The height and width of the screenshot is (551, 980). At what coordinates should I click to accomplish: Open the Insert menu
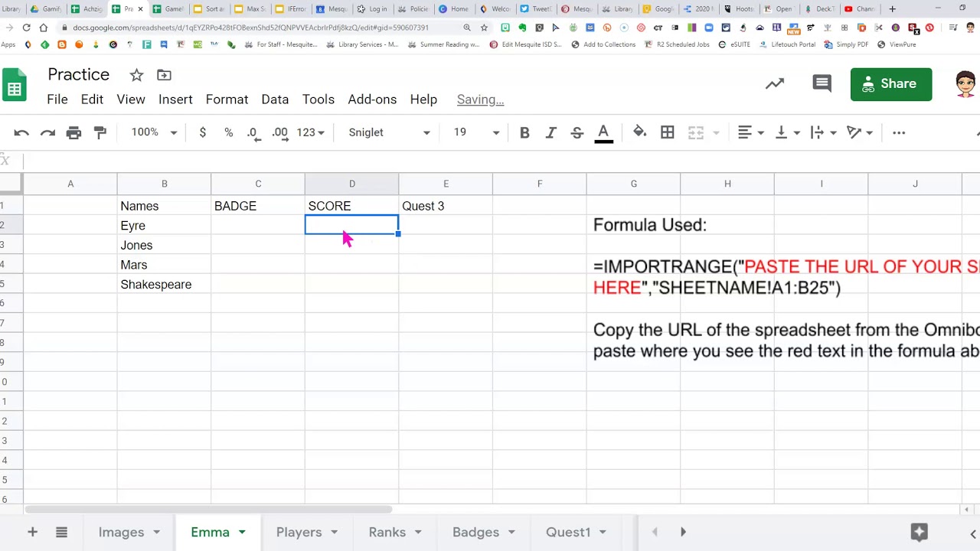175,99
